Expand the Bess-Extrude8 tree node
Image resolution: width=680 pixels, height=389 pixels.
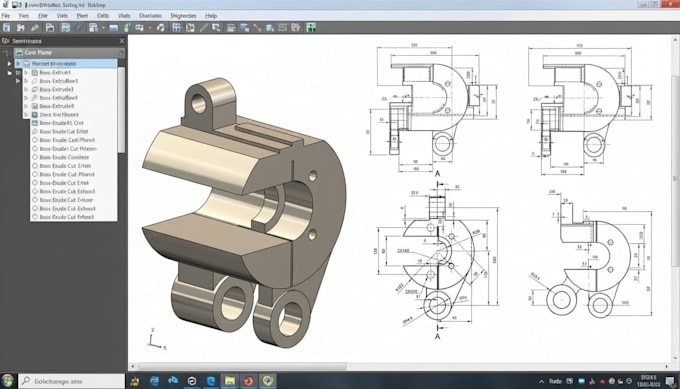pos(26,106)
